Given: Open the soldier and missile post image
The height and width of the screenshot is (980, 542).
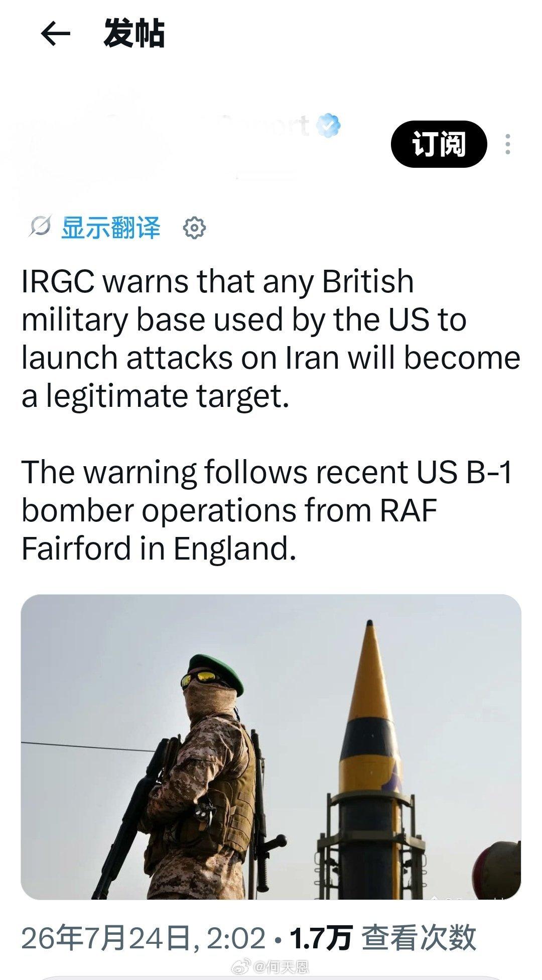Looking at the screenshot, I should (271, 747).
